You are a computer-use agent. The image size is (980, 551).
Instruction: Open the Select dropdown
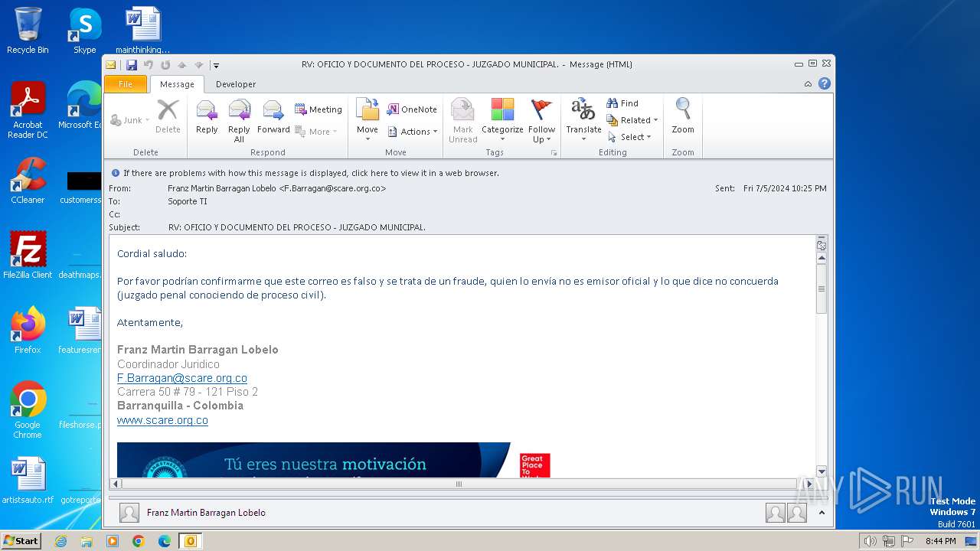[x=629, y=137]
